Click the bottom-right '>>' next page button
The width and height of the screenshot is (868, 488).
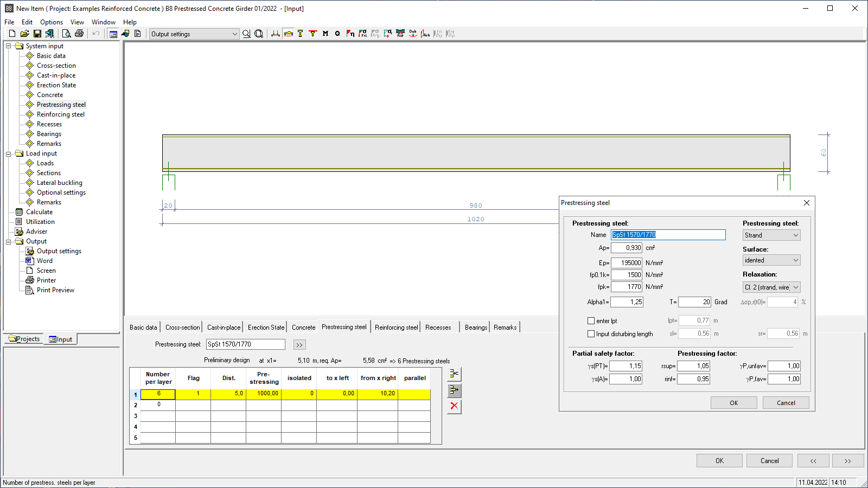click(x=848, y=461)
